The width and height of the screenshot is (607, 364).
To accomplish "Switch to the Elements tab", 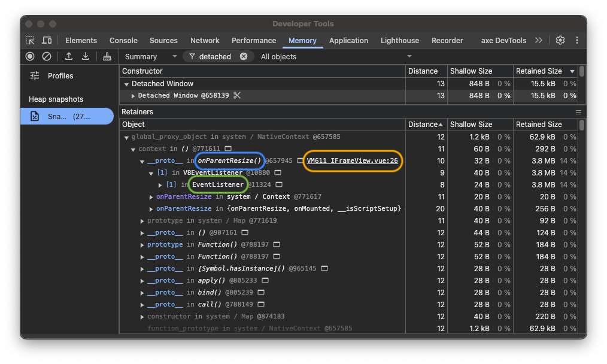I will pos(81,40).
